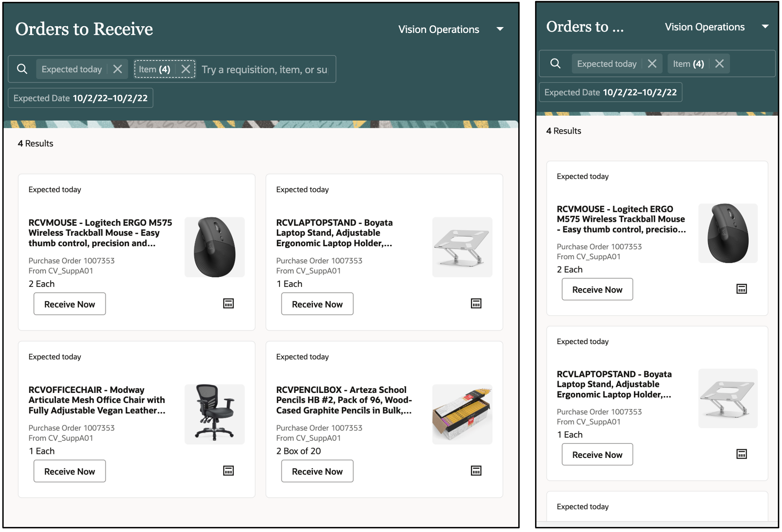This screenshot has height=532, width=782.
Task: Click the 'Orders to Receive' heading
Action: [x=84, y=29]
